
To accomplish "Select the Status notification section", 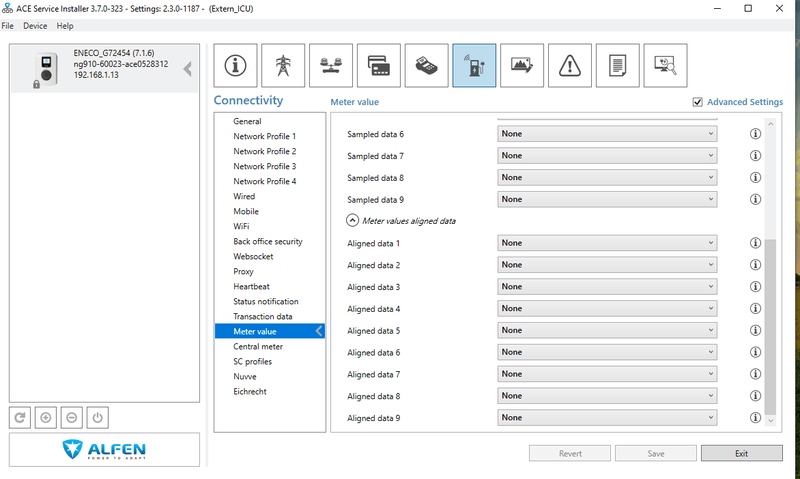I will 266,301.
